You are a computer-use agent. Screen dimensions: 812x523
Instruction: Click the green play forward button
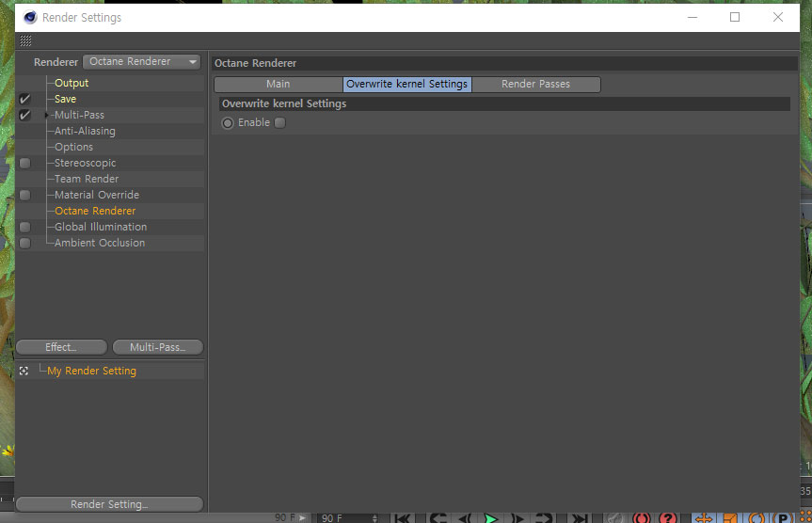point(490,517)
